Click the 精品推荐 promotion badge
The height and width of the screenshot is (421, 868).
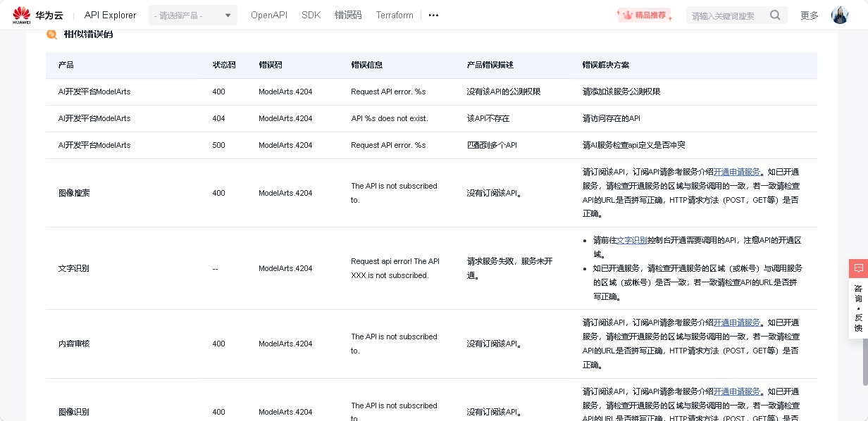tap(644, 15)
